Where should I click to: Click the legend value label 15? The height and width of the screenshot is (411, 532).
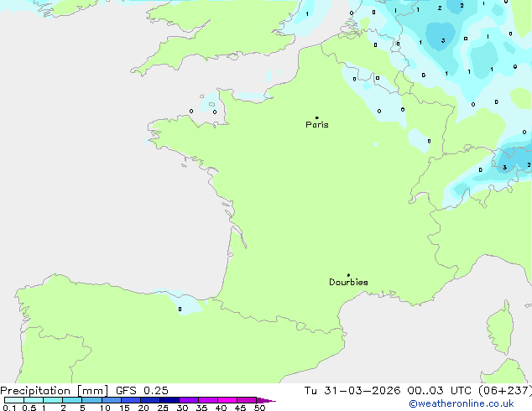click(124, 408)
